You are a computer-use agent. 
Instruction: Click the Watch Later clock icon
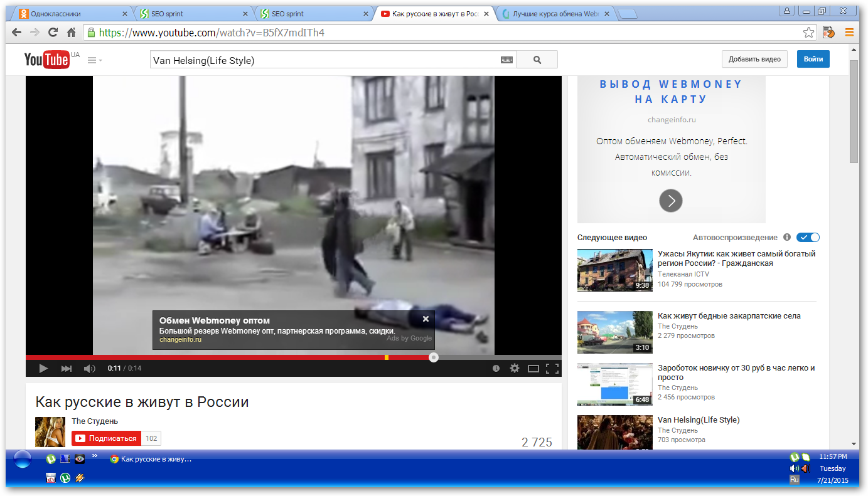point(496,369)
